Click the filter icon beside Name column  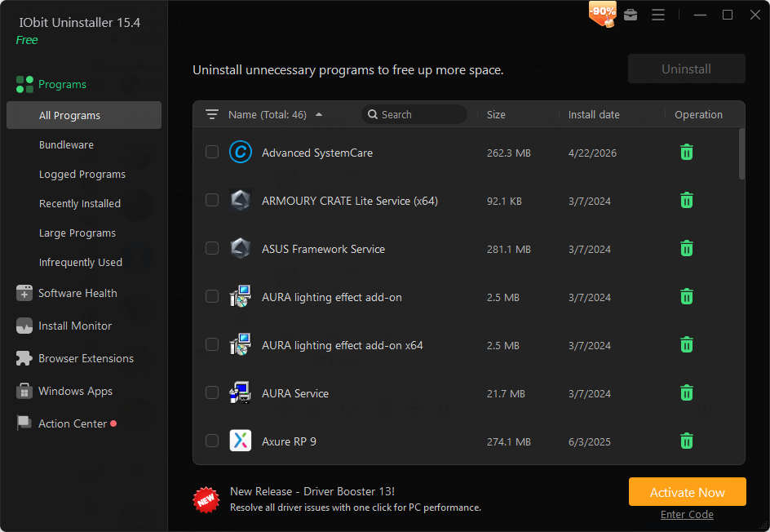coord(211,114)
